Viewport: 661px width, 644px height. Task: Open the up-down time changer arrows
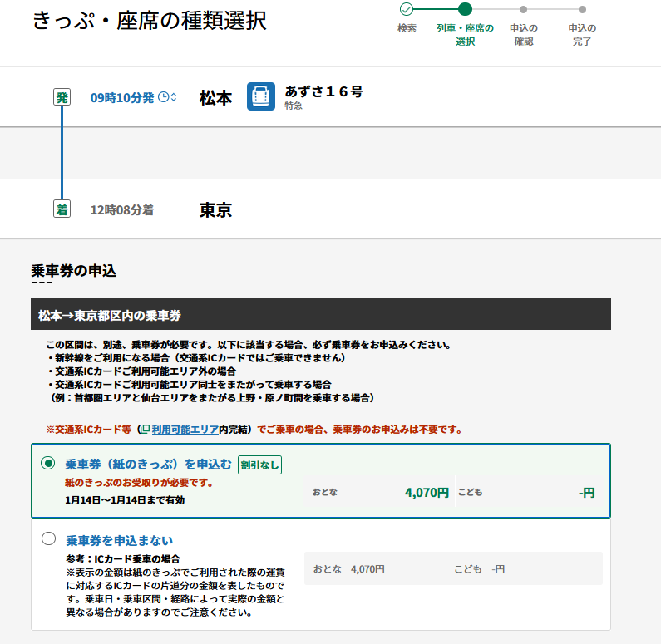(173, 97)
